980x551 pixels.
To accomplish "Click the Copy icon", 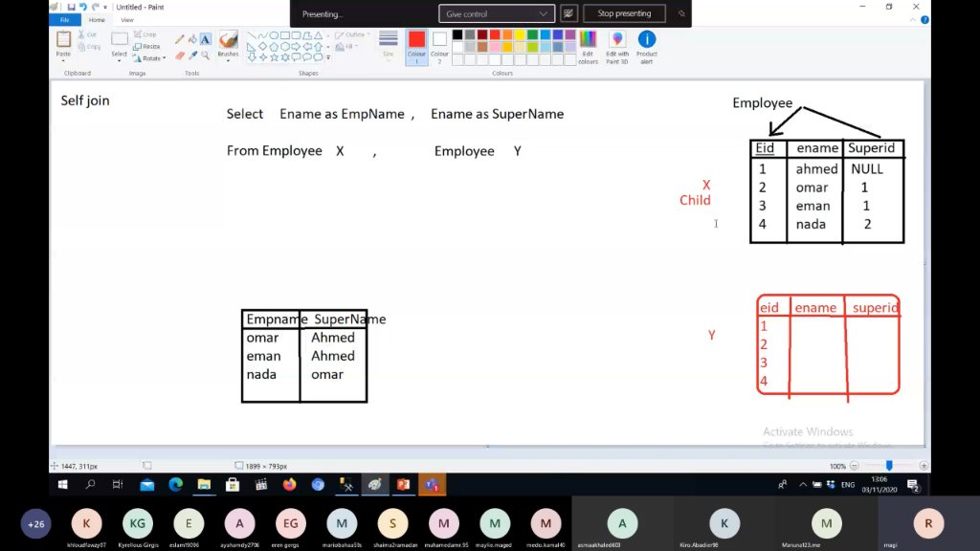I will [82, 47].
